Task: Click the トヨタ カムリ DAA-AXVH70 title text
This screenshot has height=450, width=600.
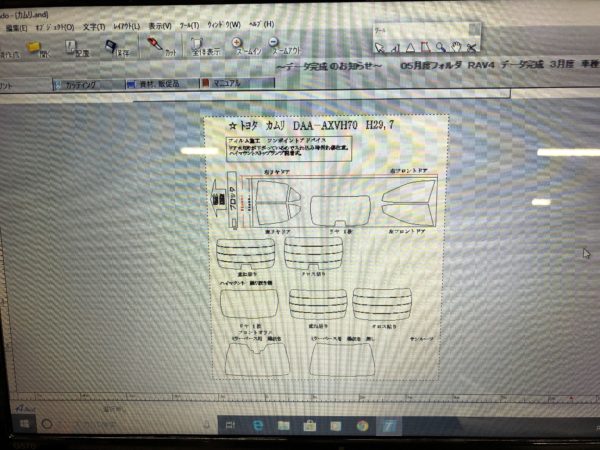Action: coord(311,126)
